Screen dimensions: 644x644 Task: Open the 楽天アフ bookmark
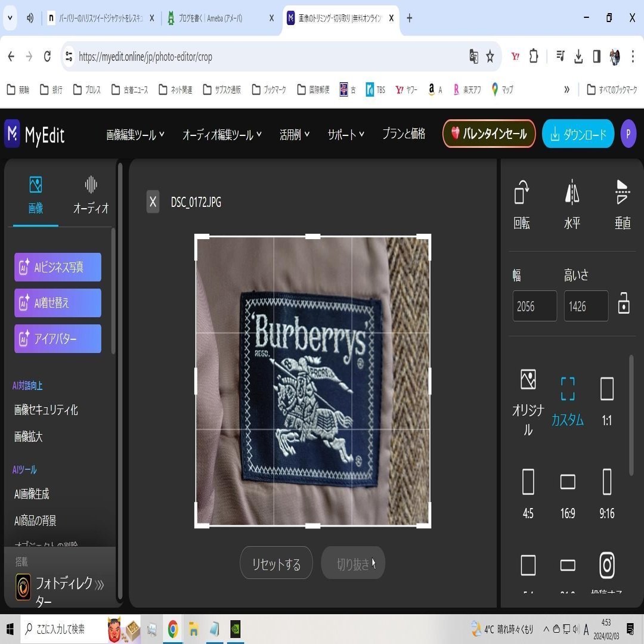pos(467,89)
